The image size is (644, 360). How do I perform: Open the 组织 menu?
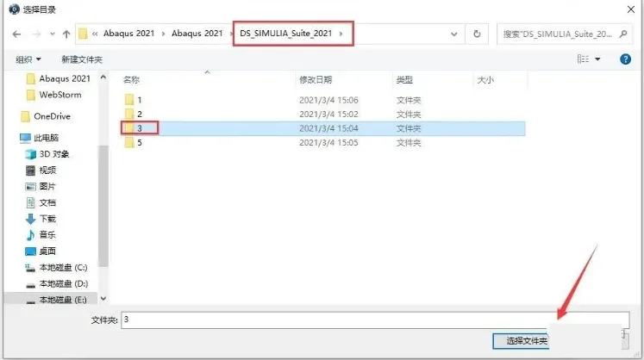pyautogui.click(x=28, y=59)
